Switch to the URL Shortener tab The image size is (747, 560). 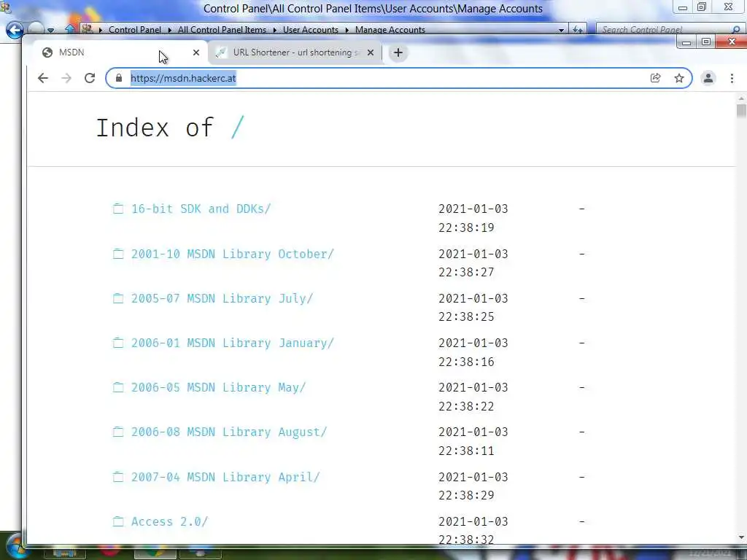click(x=295, y=52)
